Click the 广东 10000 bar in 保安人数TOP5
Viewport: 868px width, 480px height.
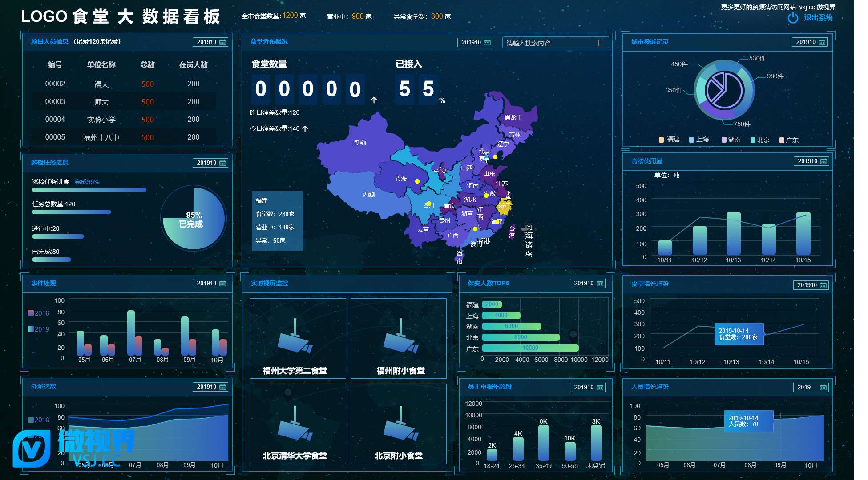(530, 348)
